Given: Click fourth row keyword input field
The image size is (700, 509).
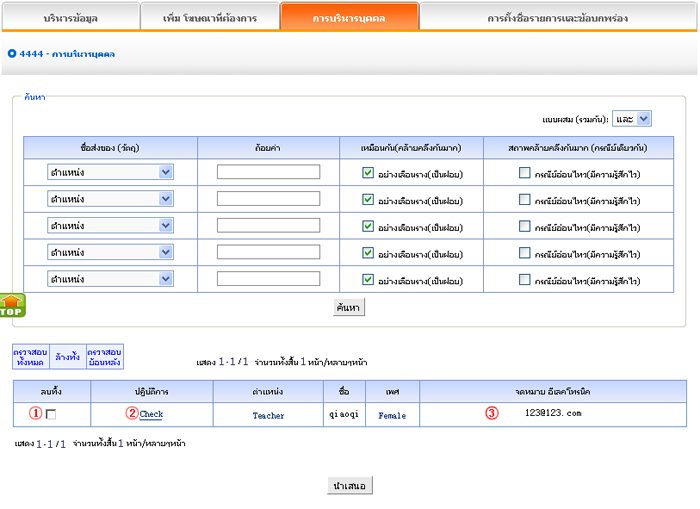Looking at the screenshot, I should [268, 252].
